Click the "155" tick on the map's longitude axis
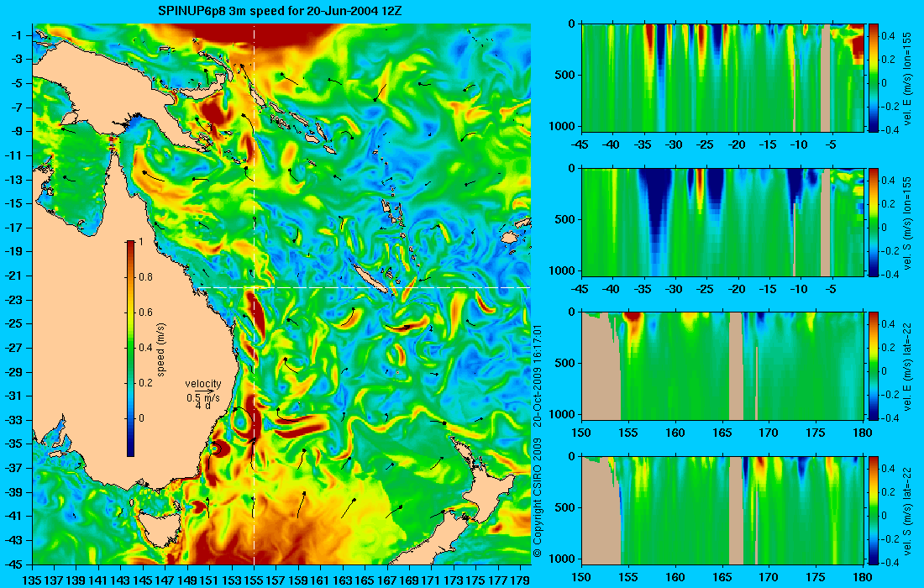 [254, 580]
